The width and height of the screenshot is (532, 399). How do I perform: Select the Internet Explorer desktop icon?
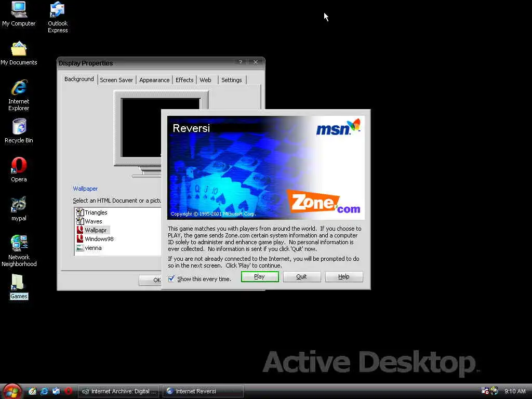(x=19, y=95)
